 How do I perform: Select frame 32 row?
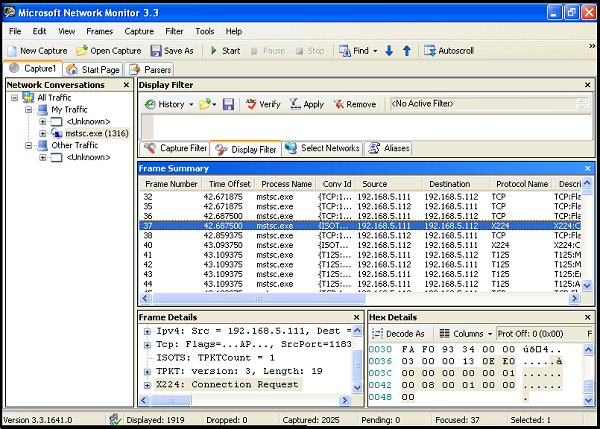[x=360, y=197]
